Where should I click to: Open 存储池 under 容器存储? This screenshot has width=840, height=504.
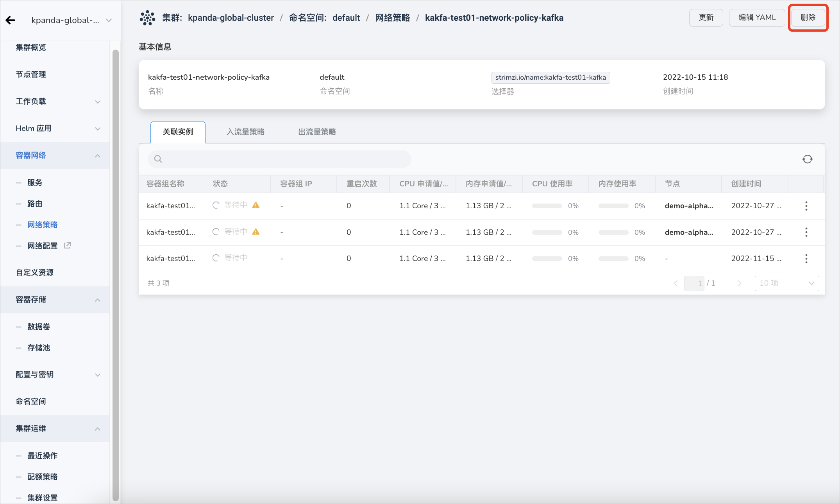39,348
